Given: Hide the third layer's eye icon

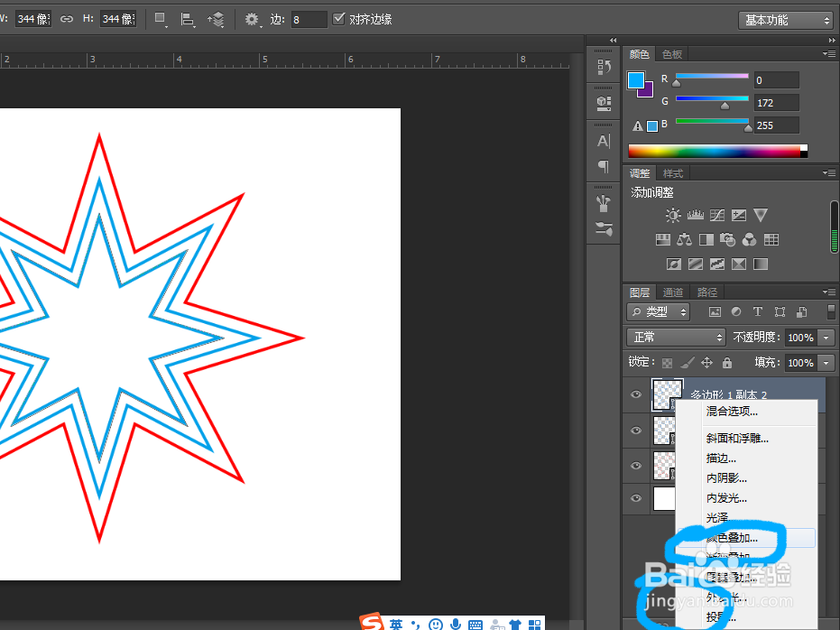Looking at the screenshot, I should (x=636, y=465).
